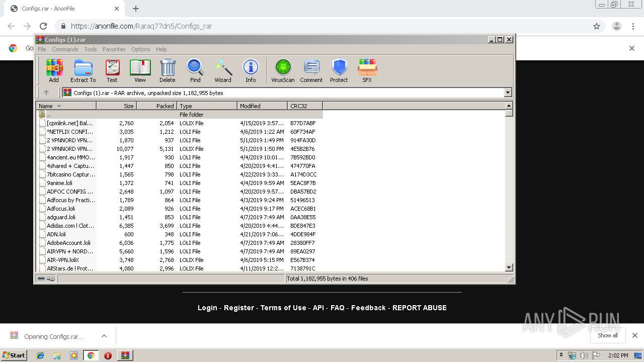Click the SFX toolbar icon

click(367, 70)
